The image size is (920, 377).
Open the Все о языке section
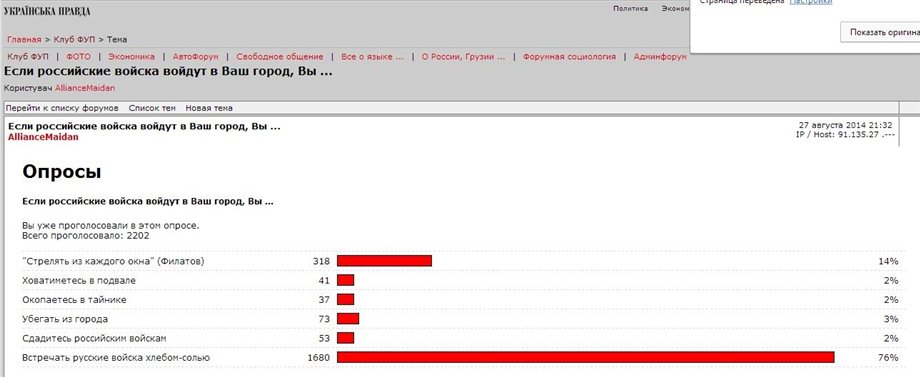(x=373, y=57)
